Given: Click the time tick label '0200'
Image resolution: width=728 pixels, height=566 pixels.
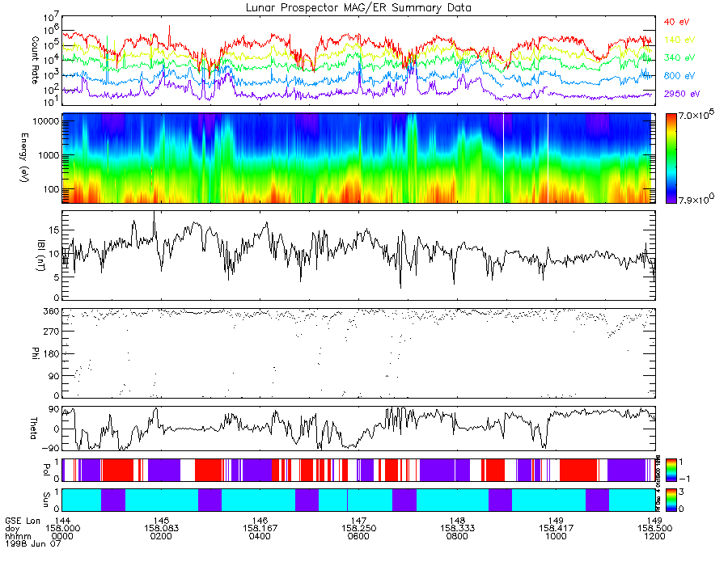Looking at the screenshot, I should (161, 536).
